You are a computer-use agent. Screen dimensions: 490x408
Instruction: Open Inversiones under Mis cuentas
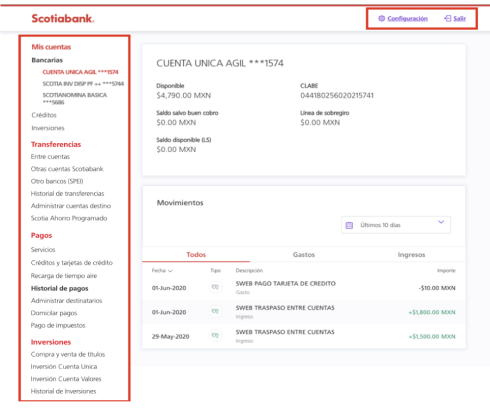48,128
